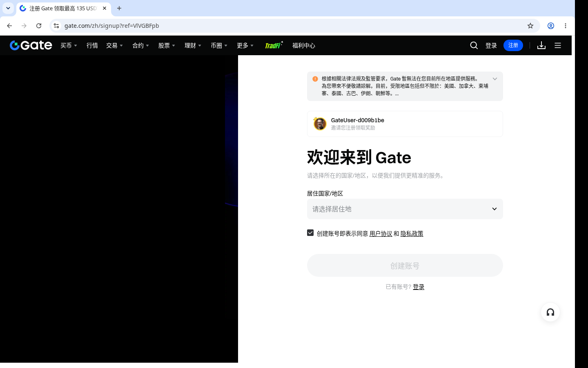Uncheck the user agreement checkbox
Image resolution: width=588 pixels, height=368 pixels.
click(x=310, y=233)
